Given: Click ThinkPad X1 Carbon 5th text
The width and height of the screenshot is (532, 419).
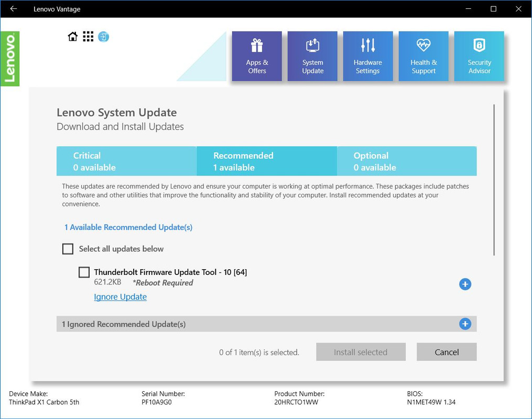Looking at the screenshot, I should click(44, 402).
